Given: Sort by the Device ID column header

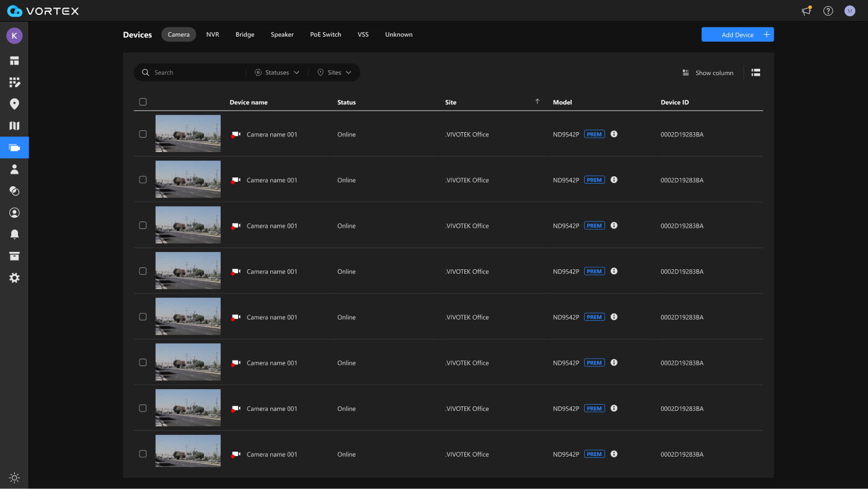Looking at the screenshot, I should [x=675, y=102].
